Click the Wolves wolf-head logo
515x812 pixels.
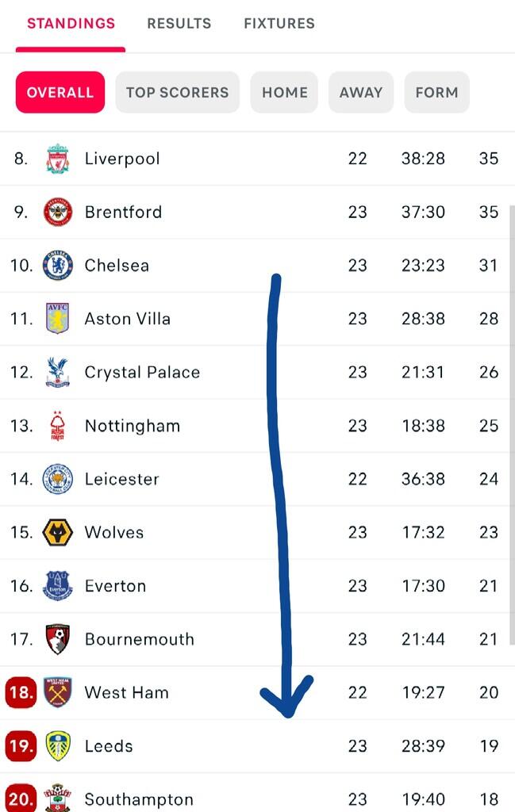pyautogui.click(x=57, y=532)
